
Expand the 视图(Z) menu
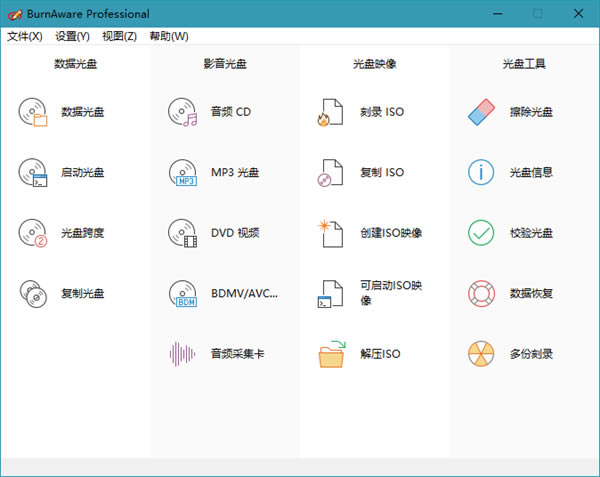(119, 36)
